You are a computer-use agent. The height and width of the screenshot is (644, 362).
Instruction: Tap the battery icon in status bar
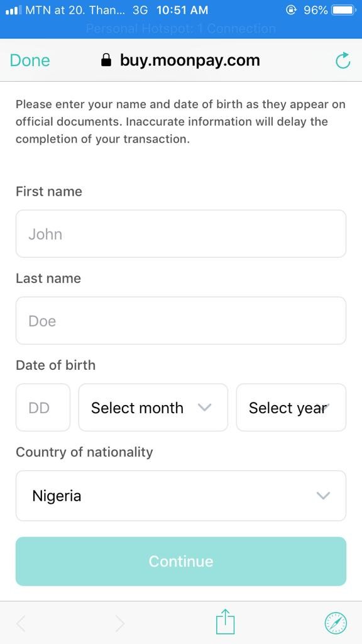344,10
